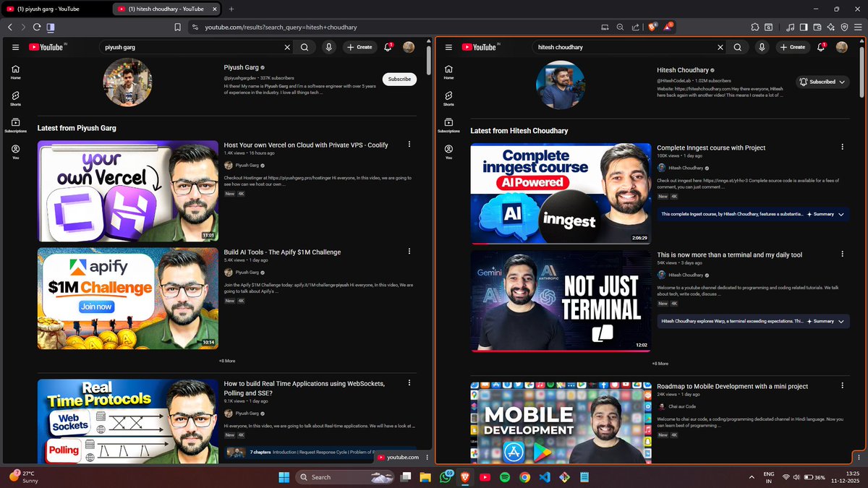Viewport: 868px width, 488px height.
Task: Start voice search in the right pane
Action: pos(762,47)
